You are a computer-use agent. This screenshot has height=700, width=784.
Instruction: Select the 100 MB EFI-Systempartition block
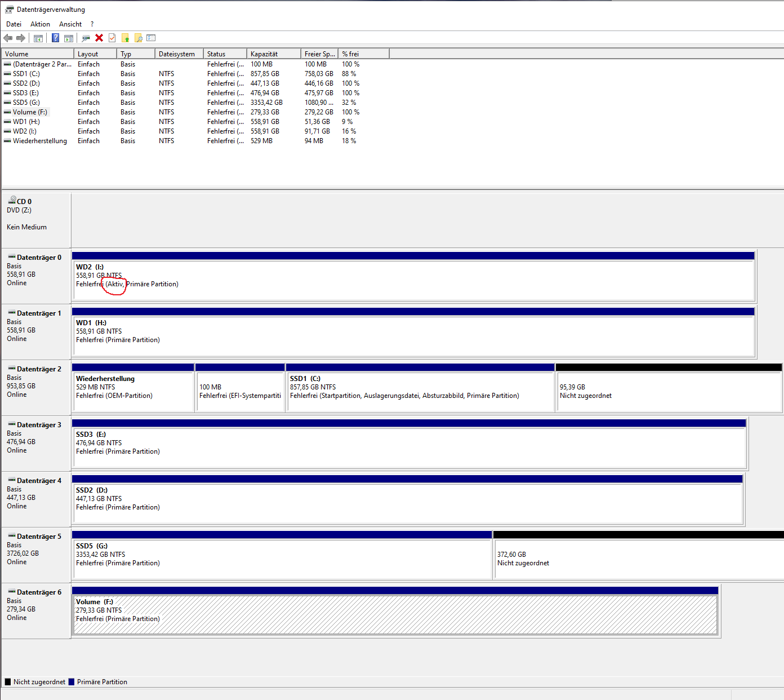tap(240, 388)
